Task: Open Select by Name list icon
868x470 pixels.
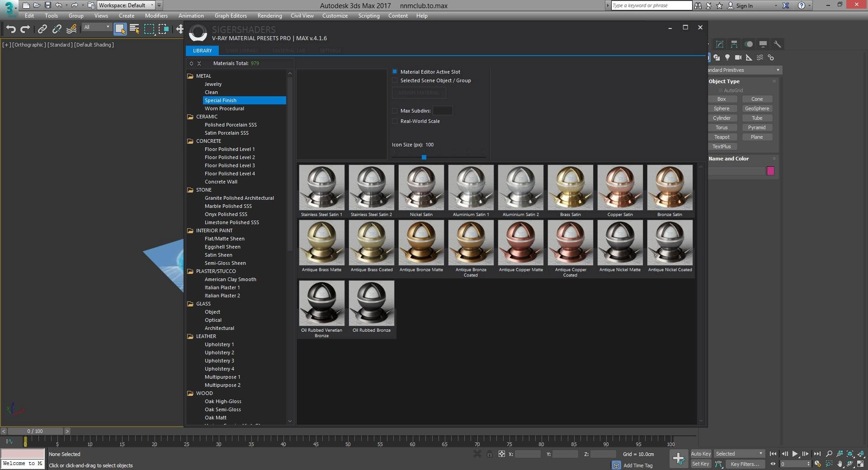Action: (134, 29)
